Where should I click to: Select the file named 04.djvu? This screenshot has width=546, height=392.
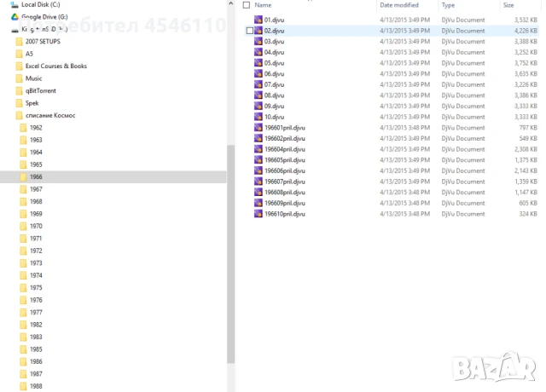274,52
